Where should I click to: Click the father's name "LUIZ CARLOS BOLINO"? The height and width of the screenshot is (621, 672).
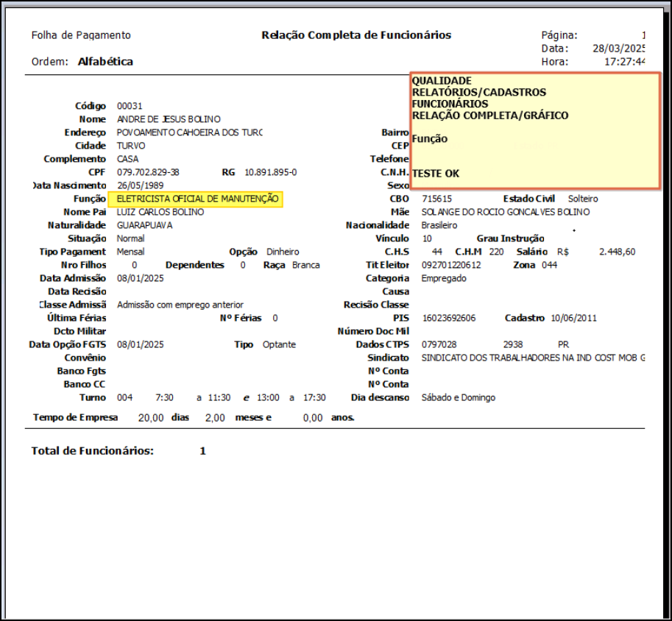[x=160, y=212]
